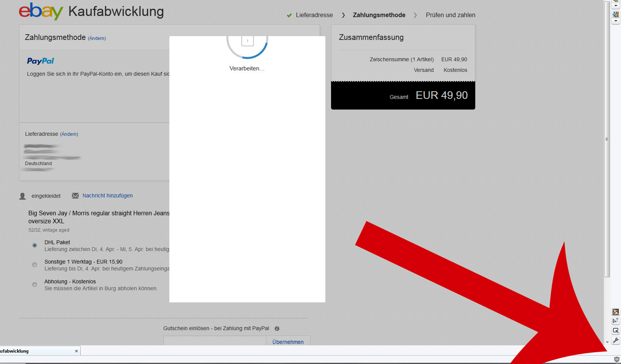Screen dimensions: 621x364
Task: Open the S icon in the right sidebar
Action: tap(615, 312)
